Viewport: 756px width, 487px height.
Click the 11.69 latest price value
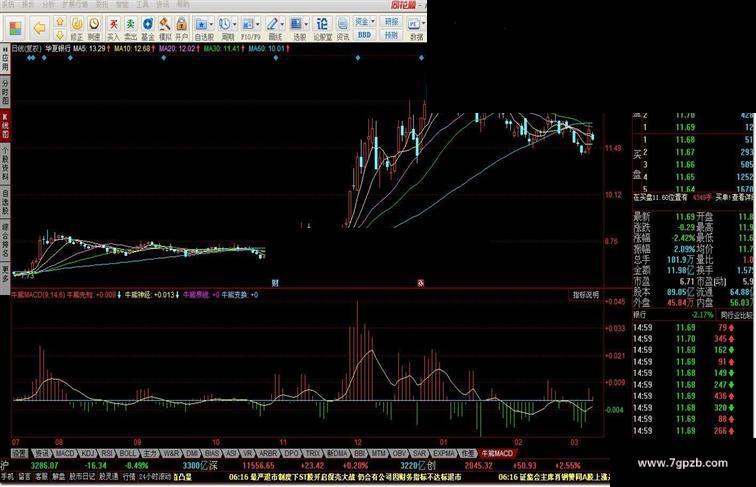click(685, 217)
